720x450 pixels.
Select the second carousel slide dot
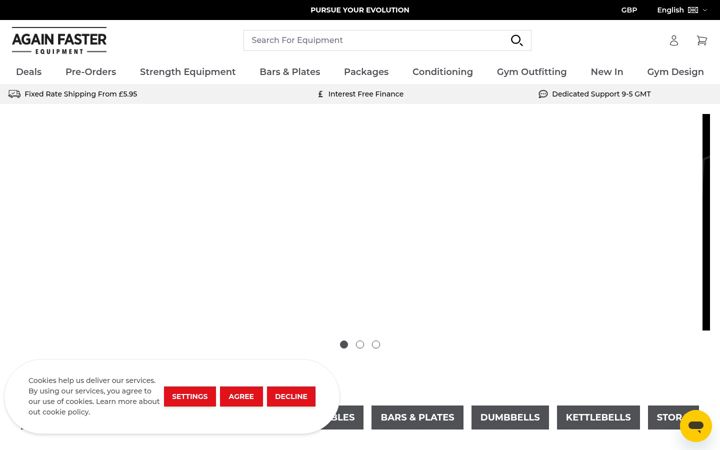[360, 344]
